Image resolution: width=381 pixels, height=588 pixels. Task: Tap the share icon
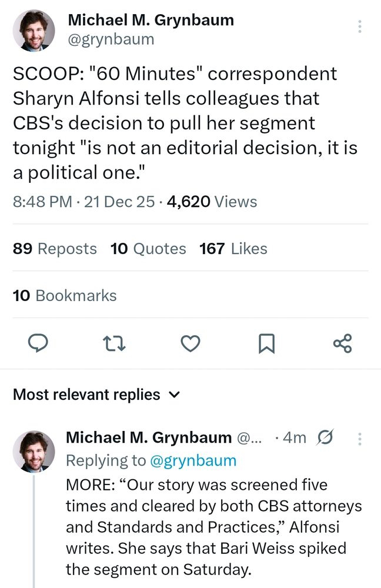(x=342, y=343)
